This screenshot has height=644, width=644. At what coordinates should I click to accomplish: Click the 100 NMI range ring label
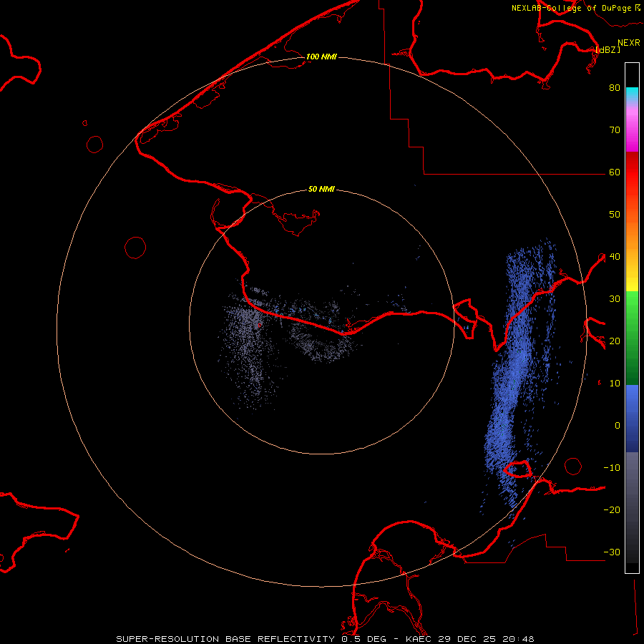point(321,57)
